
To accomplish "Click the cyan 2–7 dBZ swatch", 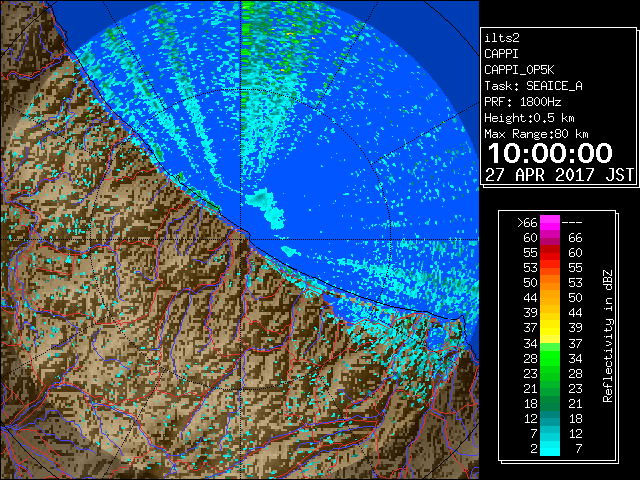I will click(550, 448).
